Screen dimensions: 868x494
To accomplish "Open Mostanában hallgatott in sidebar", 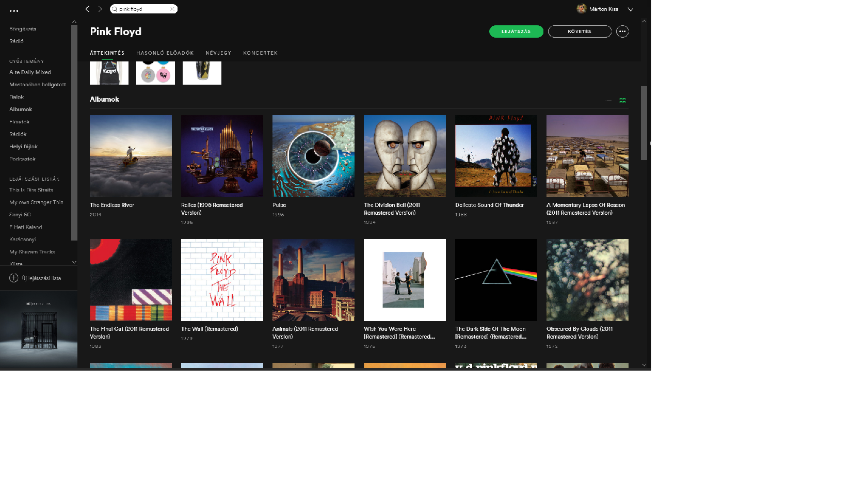I will [x=38, y=85].
